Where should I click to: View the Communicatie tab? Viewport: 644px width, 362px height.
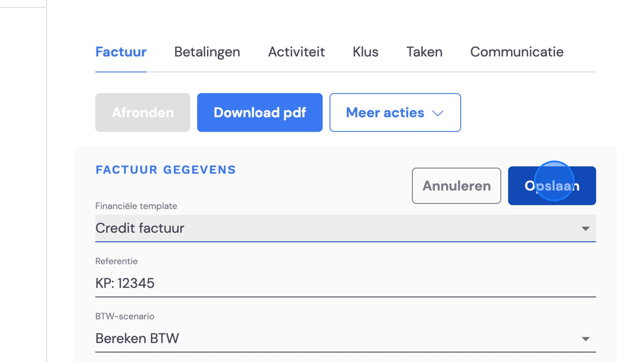tap(517, 52)
